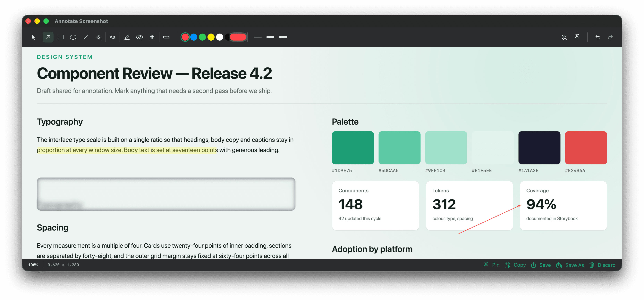Pick the ruler measurement tool
The image size is (644, 300).
point(166,37)
